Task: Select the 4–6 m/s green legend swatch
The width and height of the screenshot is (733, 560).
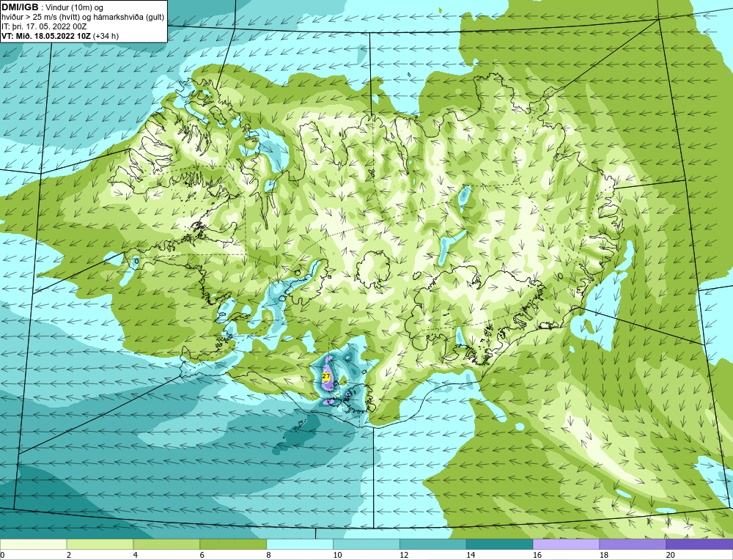Action: 166,544
